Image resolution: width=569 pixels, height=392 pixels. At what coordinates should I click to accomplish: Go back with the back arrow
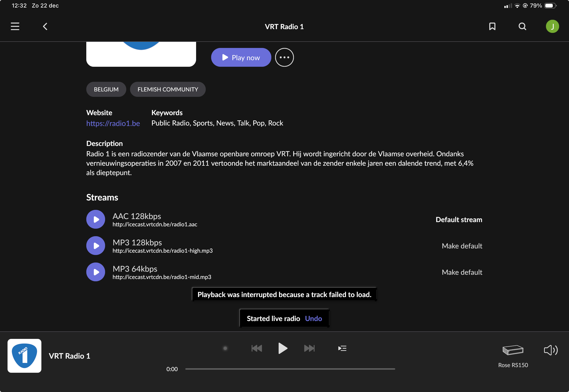click(x=45, y=26)
